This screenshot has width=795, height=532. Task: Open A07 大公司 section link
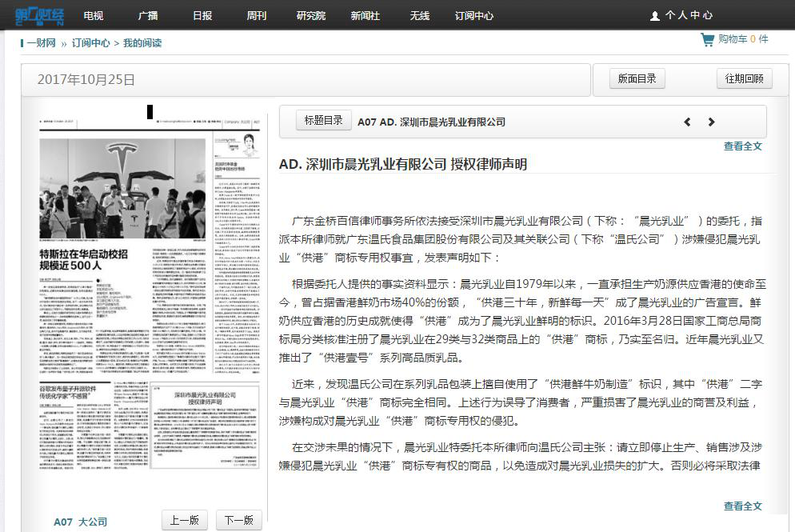81,521
